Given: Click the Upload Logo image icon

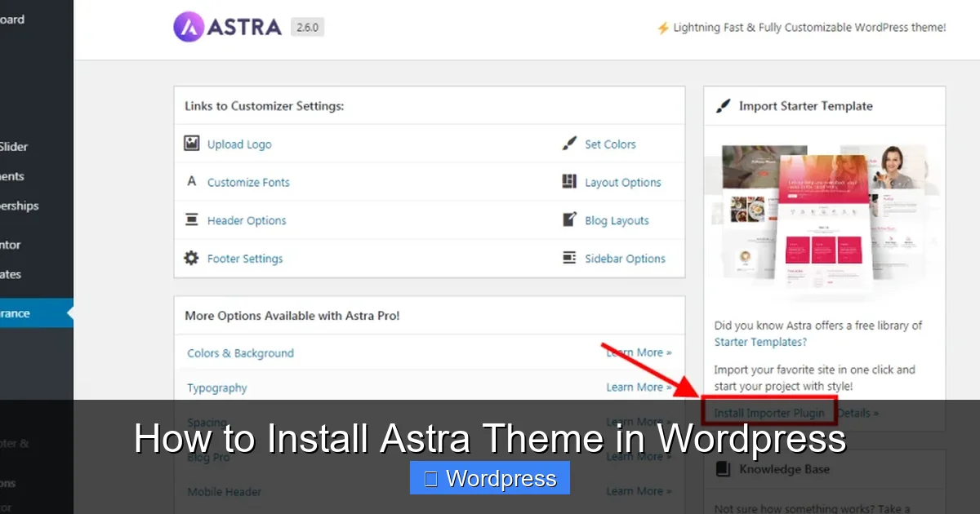Looking at the screenshot, I should (x=192, y=144).
